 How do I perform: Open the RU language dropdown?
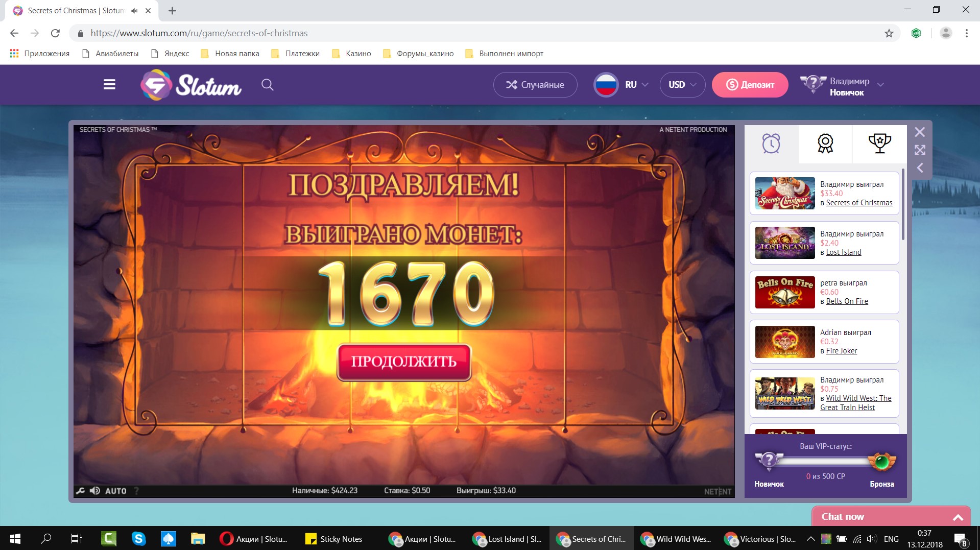[x=621, y=85]
